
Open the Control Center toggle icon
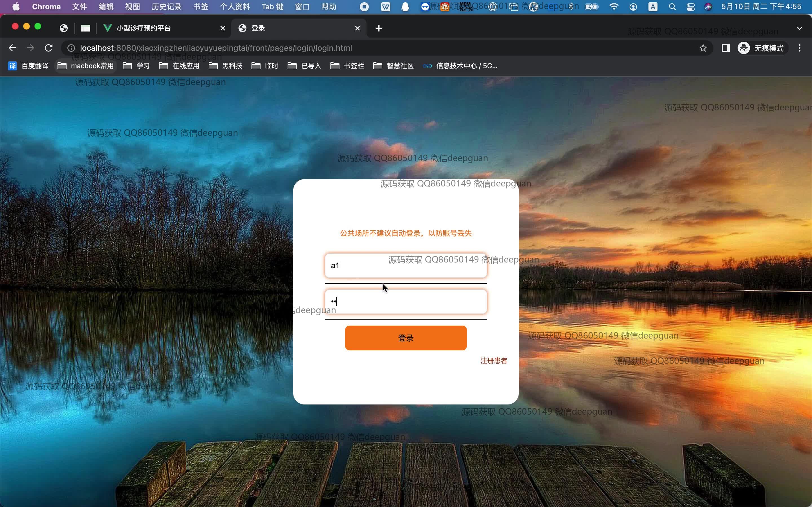(690, 7)
